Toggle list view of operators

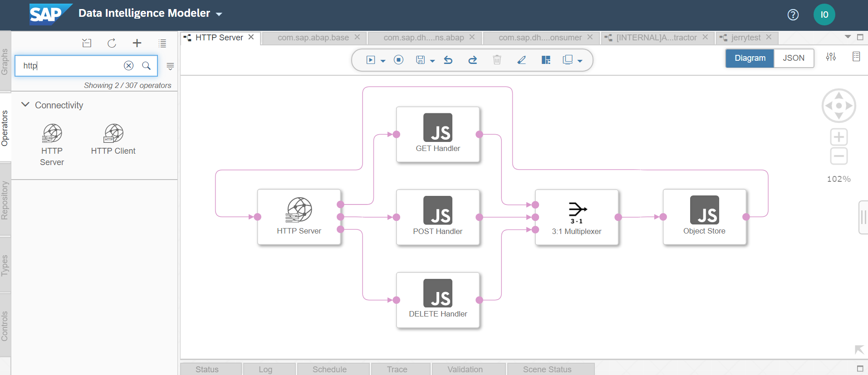point(162,43)
